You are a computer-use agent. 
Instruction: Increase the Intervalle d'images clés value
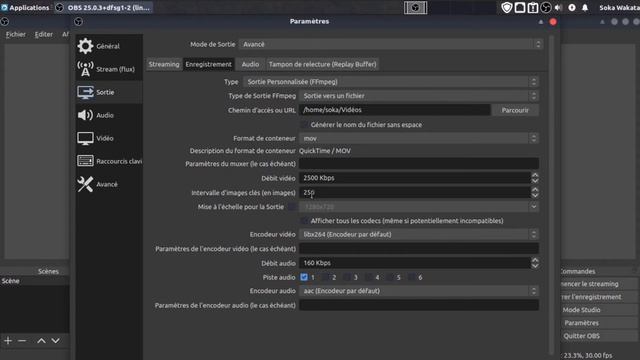535,190
